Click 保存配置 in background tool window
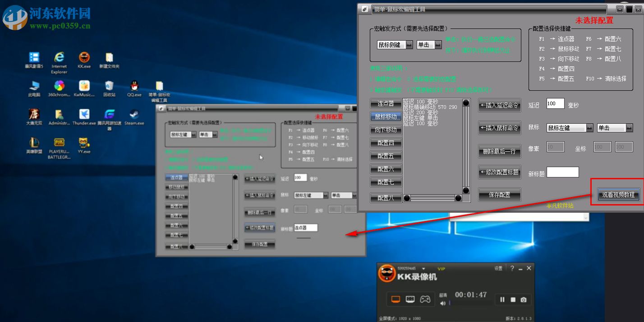 [x=259, y=244]
